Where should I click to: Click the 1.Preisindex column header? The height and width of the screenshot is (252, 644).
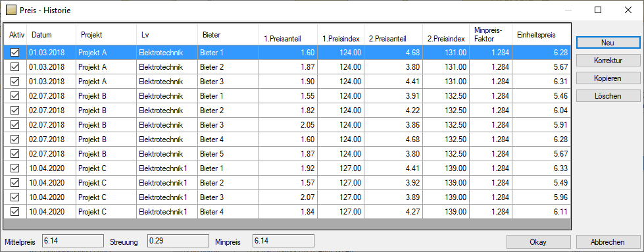pos(341,34)
